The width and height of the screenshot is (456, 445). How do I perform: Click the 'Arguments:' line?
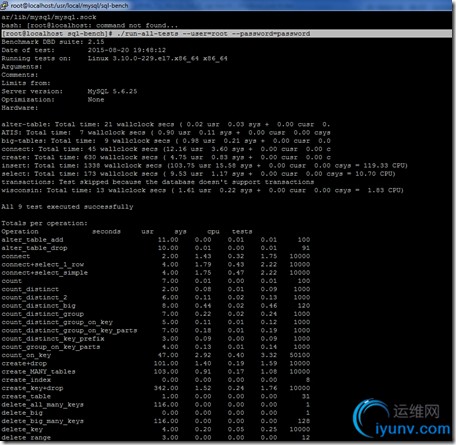pyautogui.click(x=22, y=67)
